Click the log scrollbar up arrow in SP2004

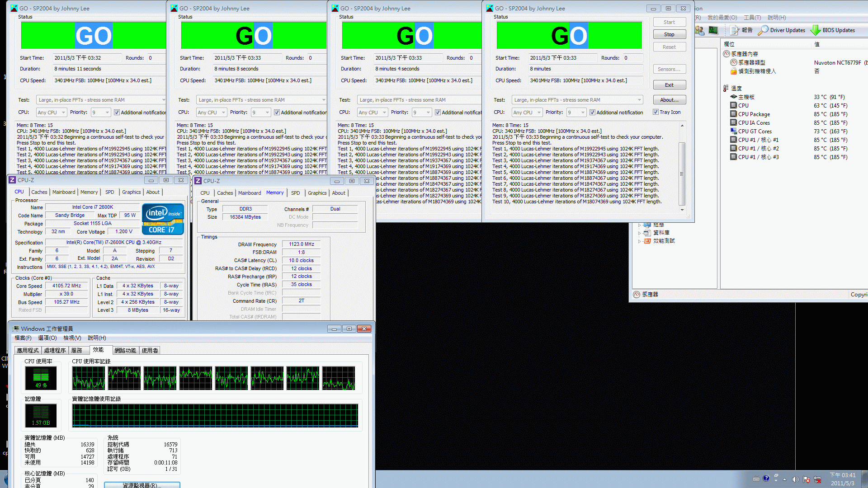tap(682, 126)
